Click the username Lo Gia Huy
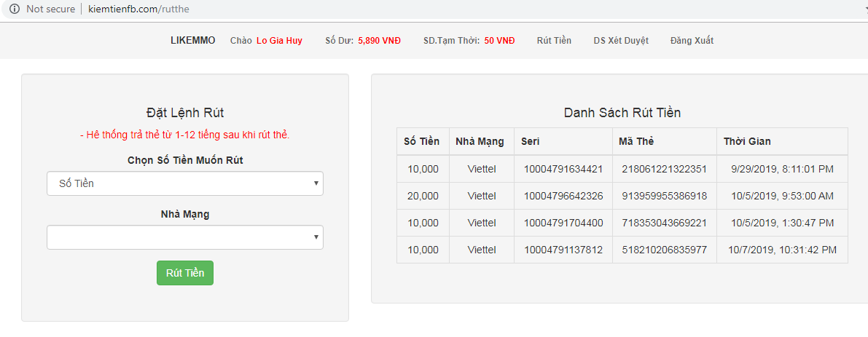 pos(279,41)
